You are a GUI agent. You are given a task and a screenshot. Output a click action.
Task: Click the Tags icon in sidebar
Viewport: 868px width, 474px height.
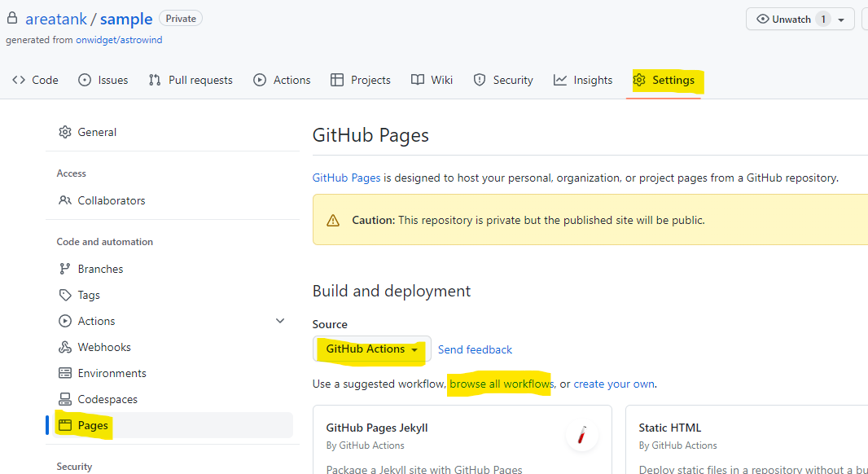pyautogui.click(x=65, y=295)
